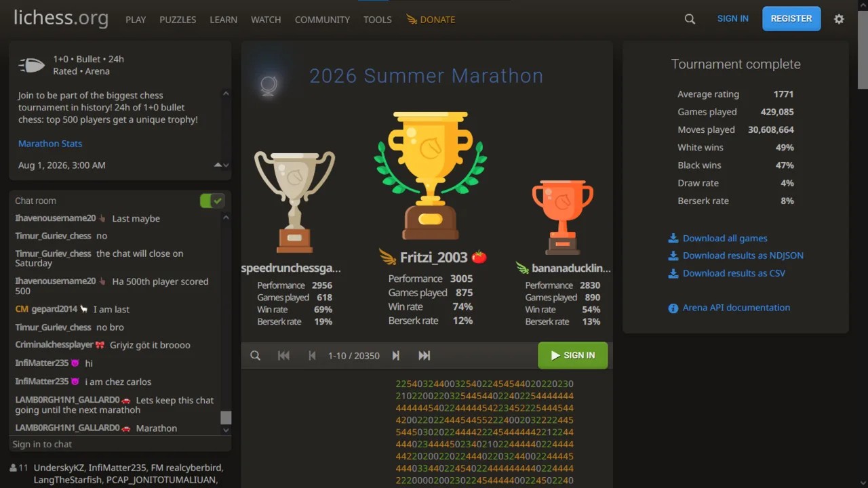Click the bronze third-place trophy

coord(563,217)
